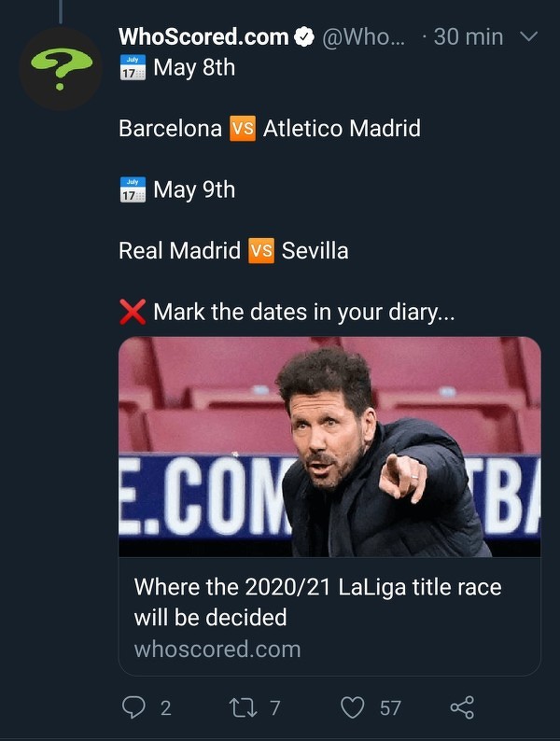Click the whoscored.com domain link in the card
Viewport: 560px width, 741px height.
217,650
